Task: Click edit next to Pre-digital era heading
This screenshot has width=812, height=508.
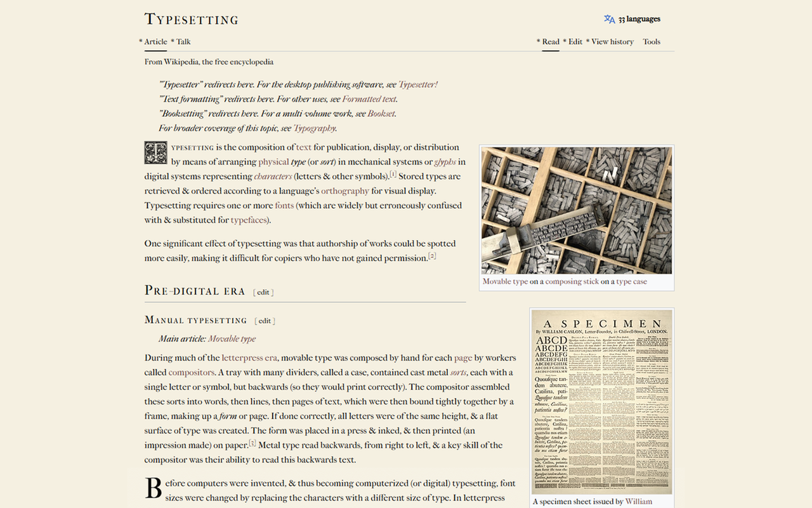Action: coord(263,292)
